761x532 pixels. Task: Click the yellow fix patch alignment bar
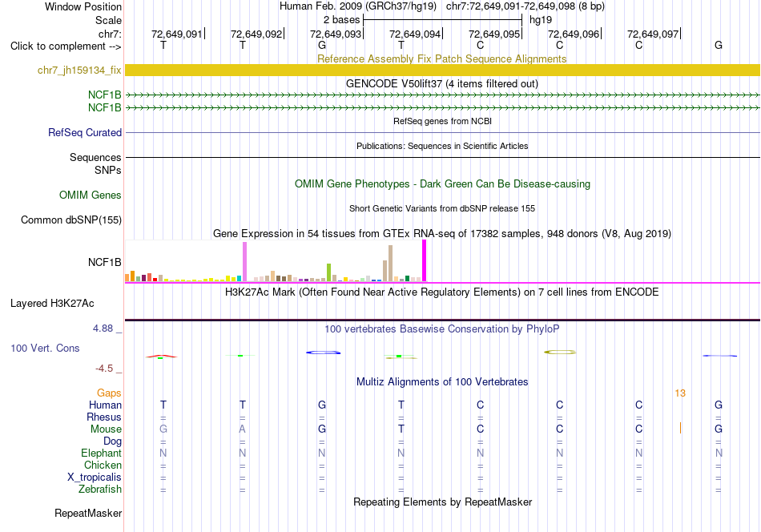pos(442,70)
